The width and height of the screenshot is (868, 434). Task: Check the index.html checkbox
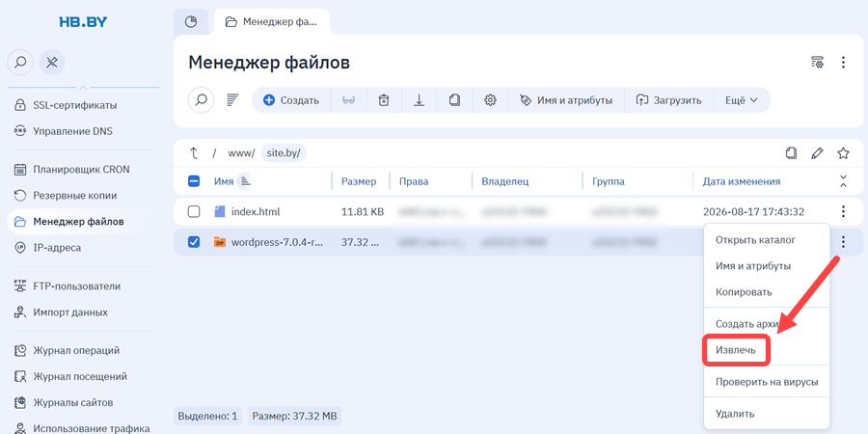tap(194, 211)
